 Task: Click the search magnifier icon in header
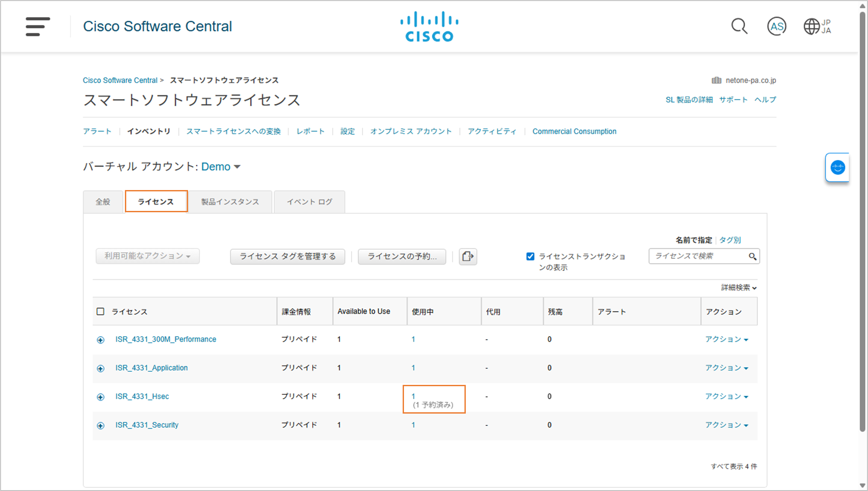(x=739, y=27)
